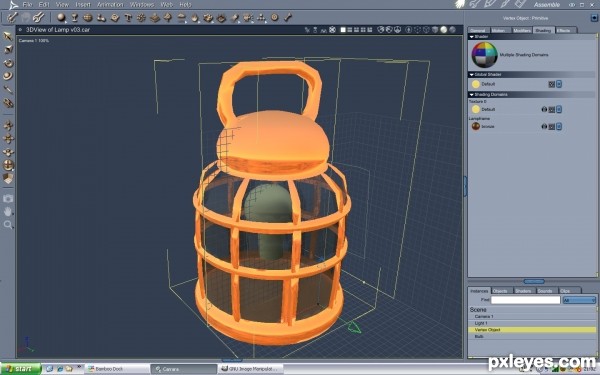Viewport: 600px width, 375px height.
Task: Switch to the Texture room brush icon
Action: point(505,4)
